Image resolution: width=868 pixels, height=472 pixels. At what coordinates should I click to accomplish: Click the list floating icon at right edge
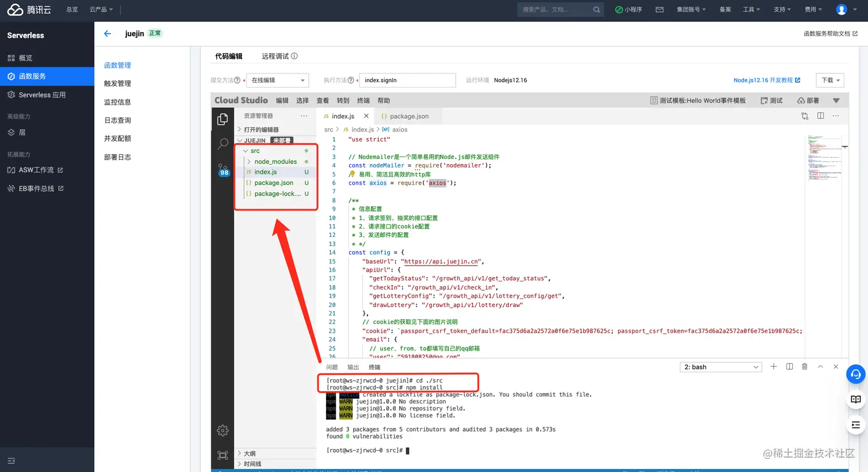point(855,425)
